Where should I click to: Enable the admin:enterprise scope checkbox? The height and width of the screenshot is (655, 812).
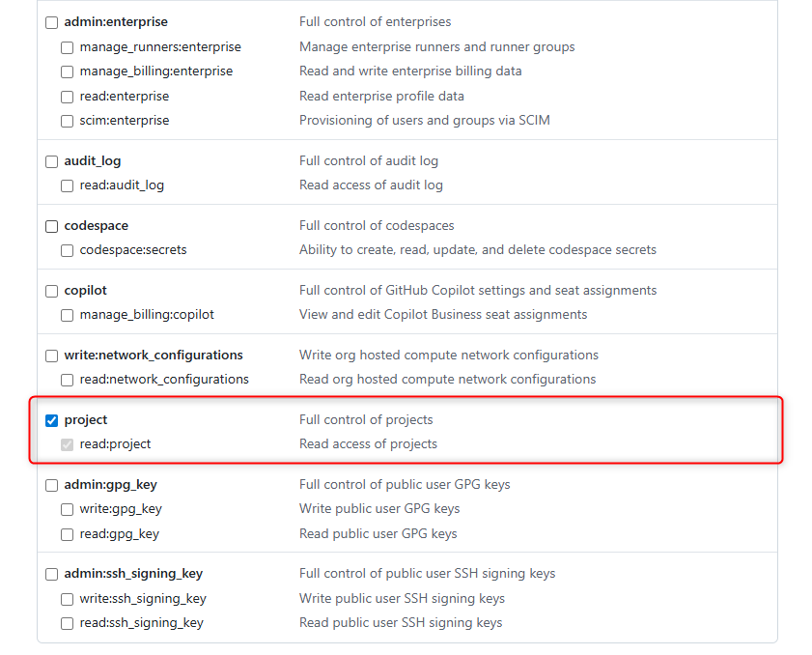point(52,22)
